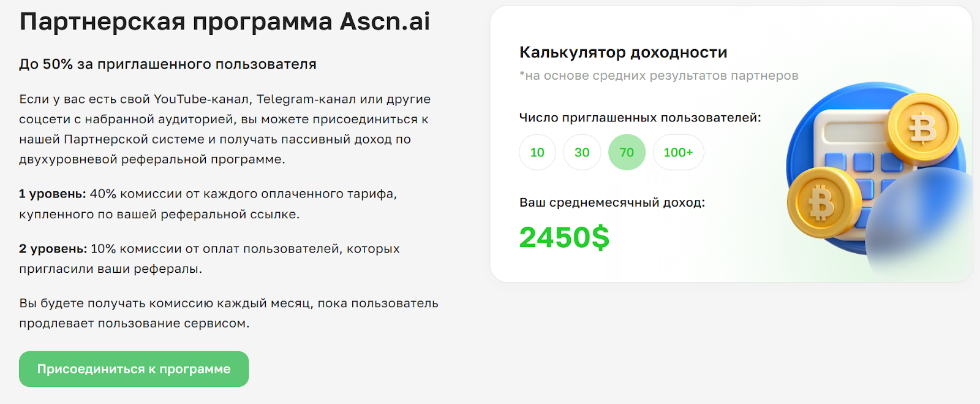Click the Присоединиться к программе button

click(x=134, y=368)
